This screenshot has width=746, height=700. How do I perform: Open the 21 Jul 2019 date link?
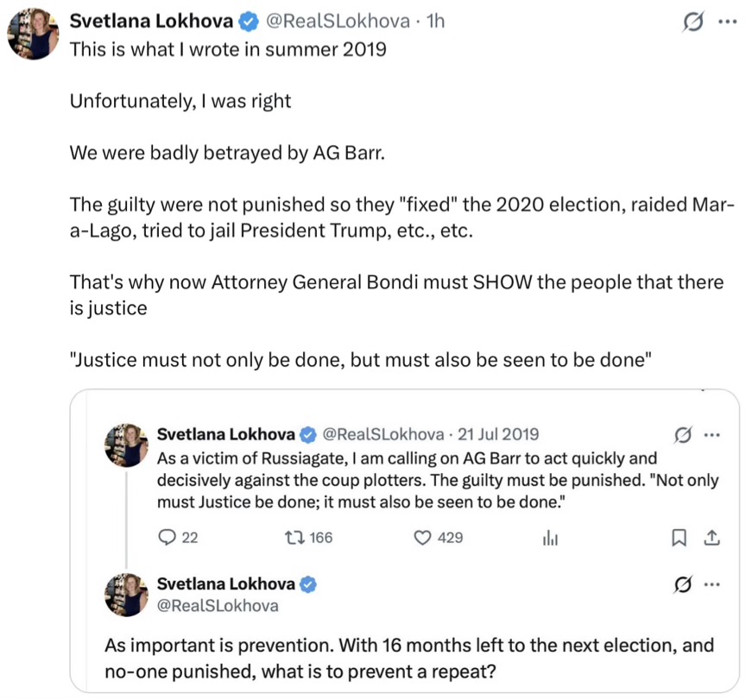coord(497,433)
